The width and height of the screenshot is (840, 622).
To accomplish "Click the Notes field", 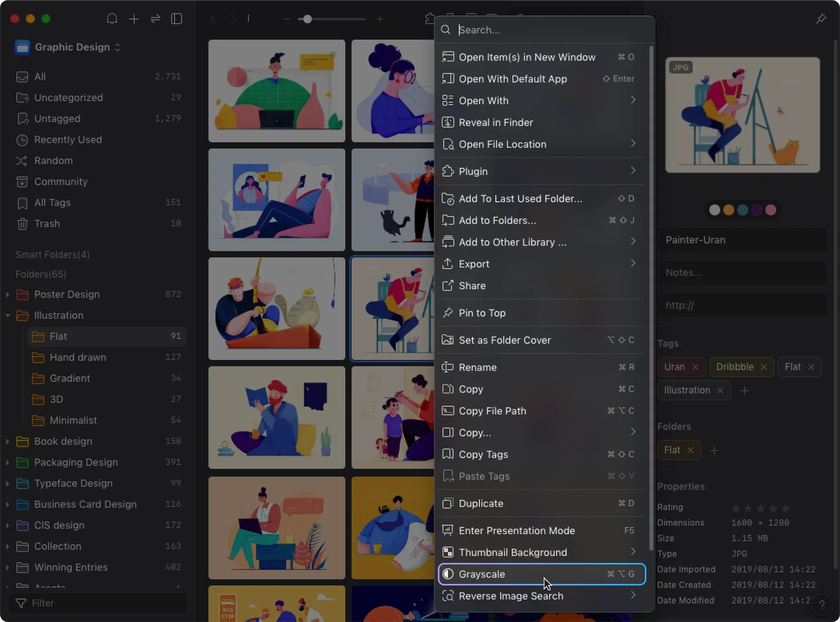I will pos(742,273).
